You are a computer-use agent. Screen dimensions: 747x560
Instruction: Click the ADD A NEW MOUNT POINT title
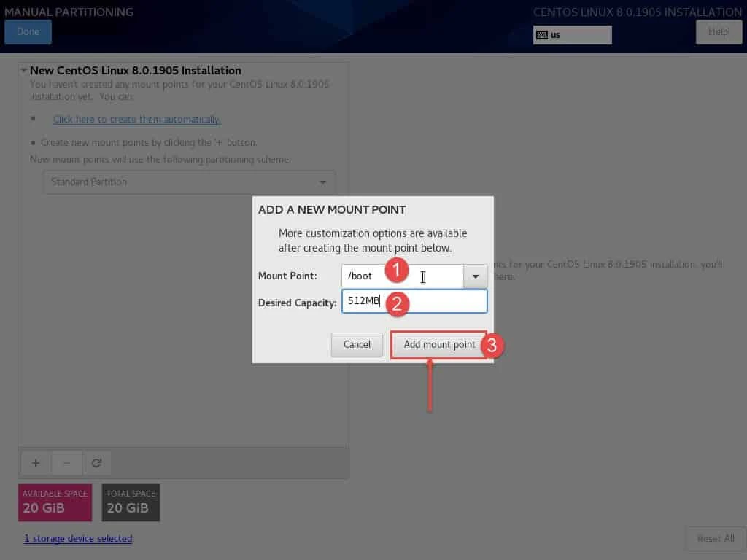click(332, 210)
